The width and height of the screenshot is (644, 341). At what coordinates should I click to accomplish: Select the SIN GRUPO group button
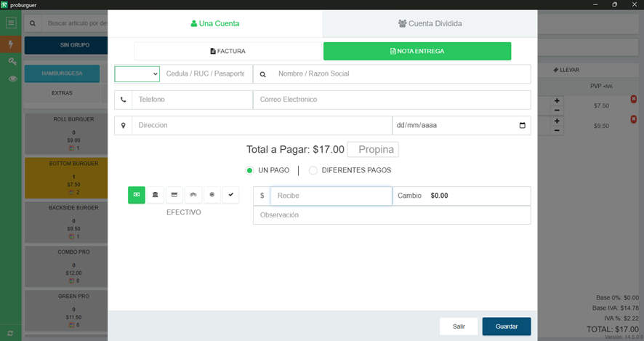click(65, 45)
